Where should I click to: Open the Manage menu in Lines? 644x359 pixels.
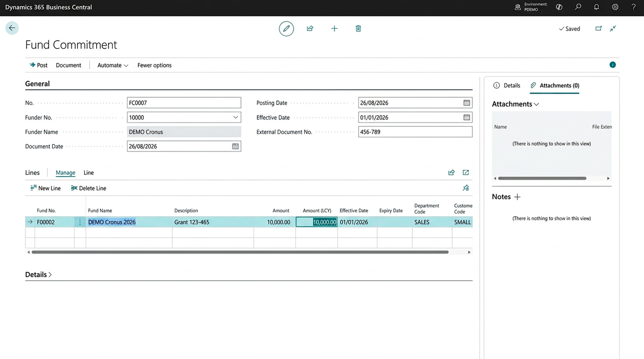pyautogui.click(x=65, y=173)
